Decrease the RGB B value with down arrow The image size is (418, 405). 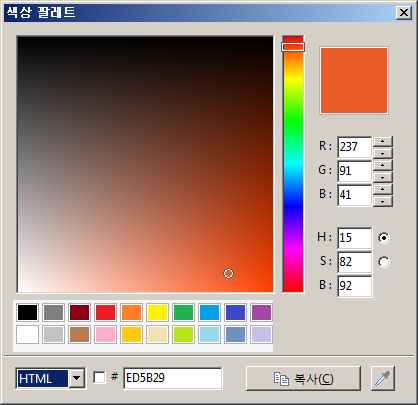[383, 201]
